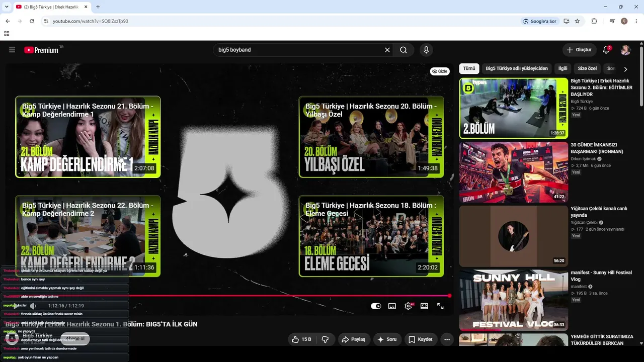Open the Sunny Hill Festival Vlog thumbnail

point(514,300)
